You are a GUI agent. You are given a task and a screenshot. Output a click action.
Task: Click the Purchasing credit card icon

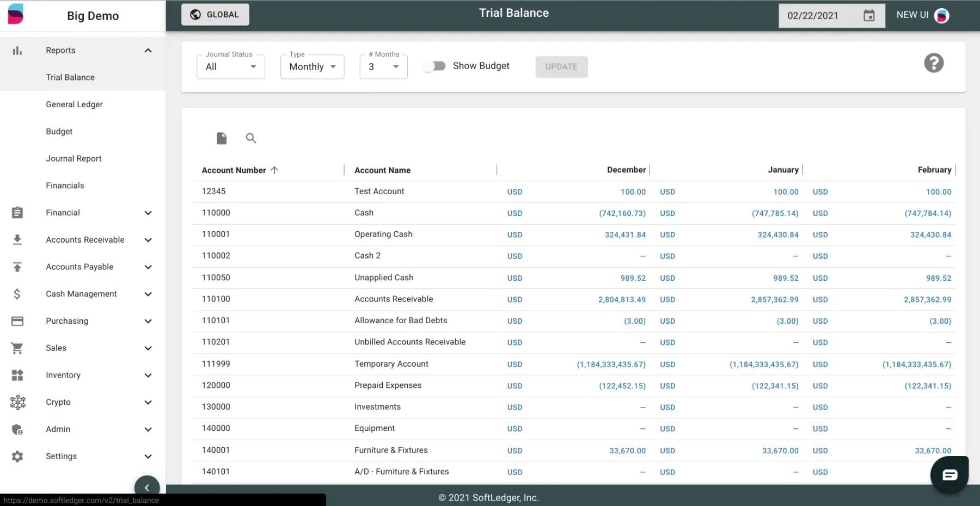click(x=17, y=321)
